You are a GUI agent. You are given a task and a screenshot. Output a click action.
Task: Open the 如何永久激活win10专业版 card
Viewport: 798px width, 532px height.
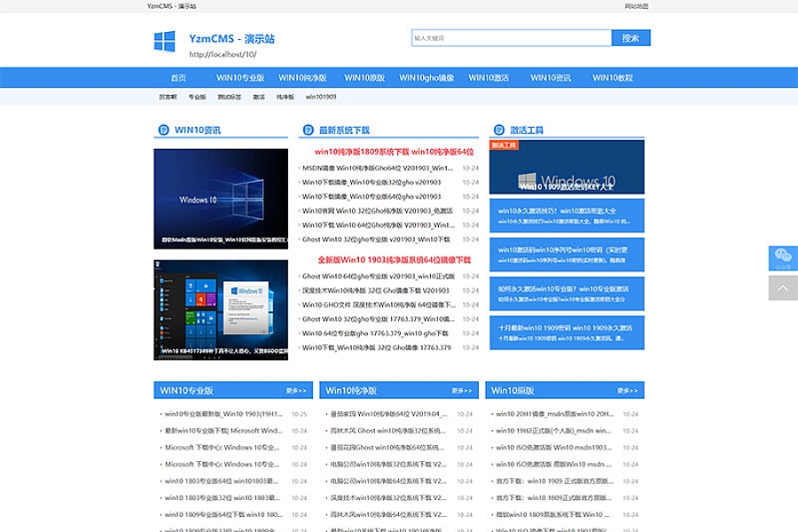click(x=567, y=293)
